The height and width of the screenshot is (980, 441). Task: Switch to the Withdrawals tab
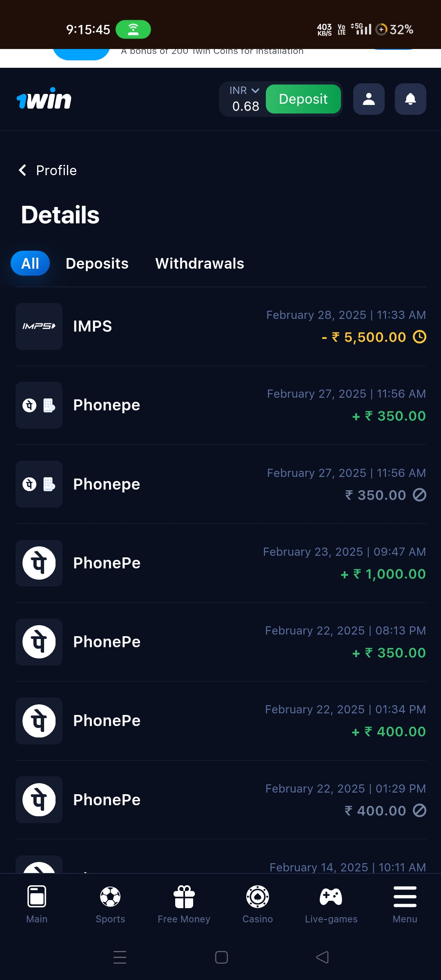200,263
